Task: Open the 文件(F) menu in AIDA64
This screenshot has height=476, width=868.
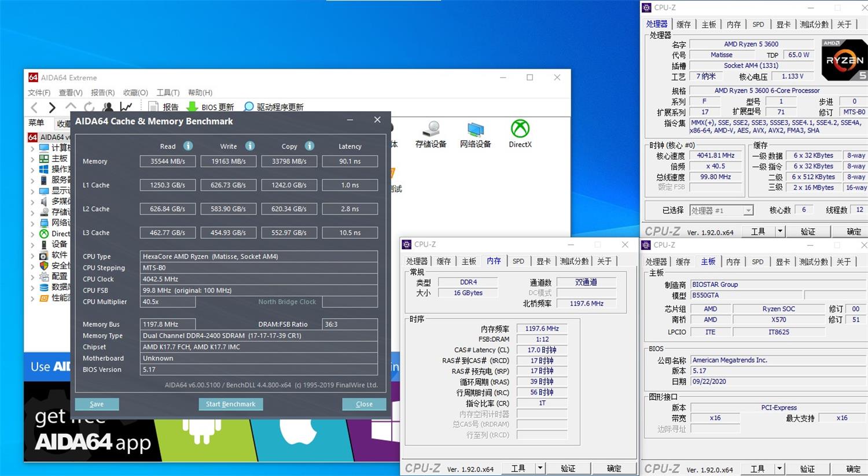Action: (39, 93)
